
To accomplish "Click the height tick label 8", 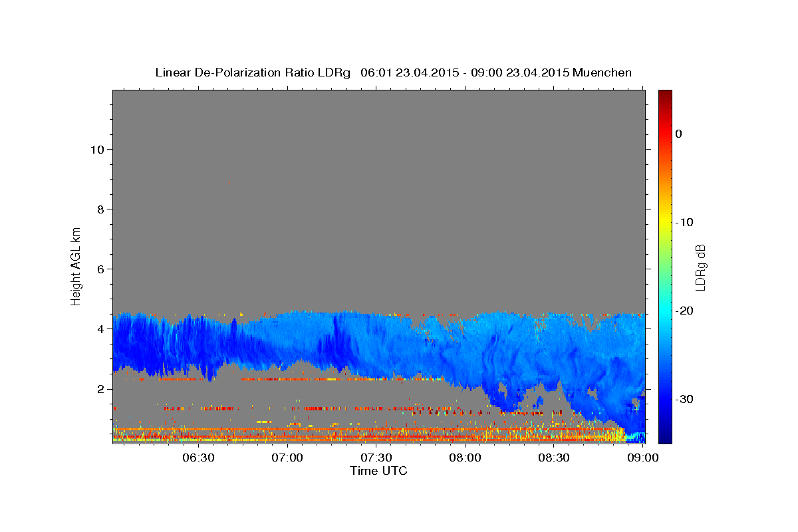I will click(100, 209).
